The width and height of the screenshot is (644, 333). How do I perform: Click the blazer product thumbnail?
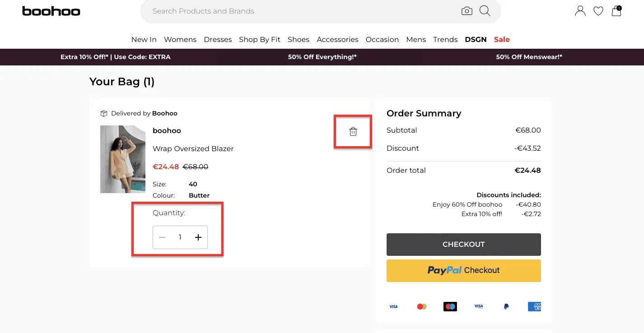122,159
